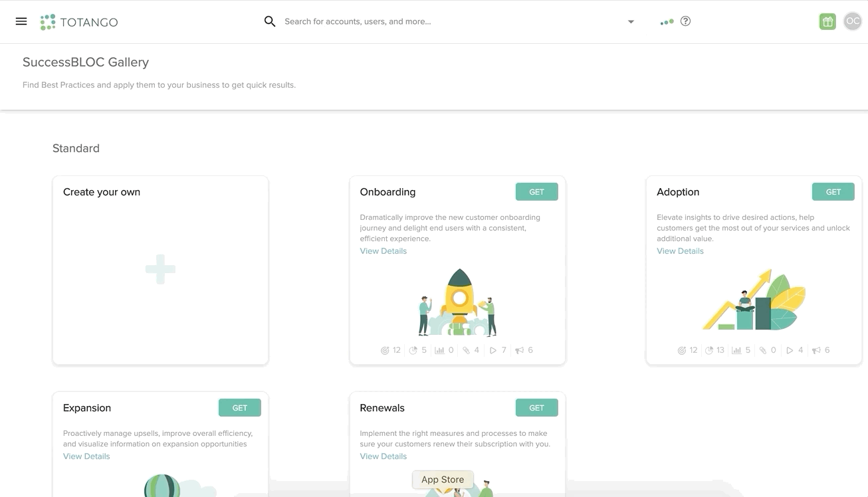View Details of Renewals
This screenshot has height=497, width=868.
pos(383,456)
